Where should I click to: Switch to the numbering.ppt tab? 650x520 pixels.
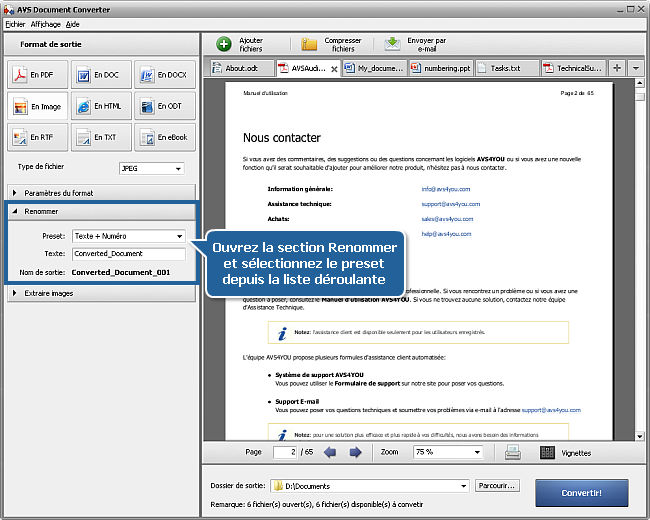pyautogui.click(x=441, y=68)
